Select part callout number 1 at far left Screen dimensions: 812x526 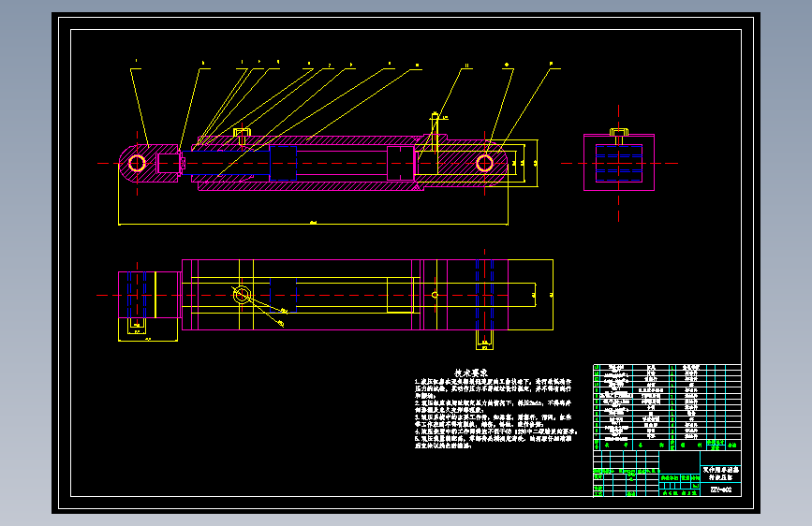click(x=136, y=61)
